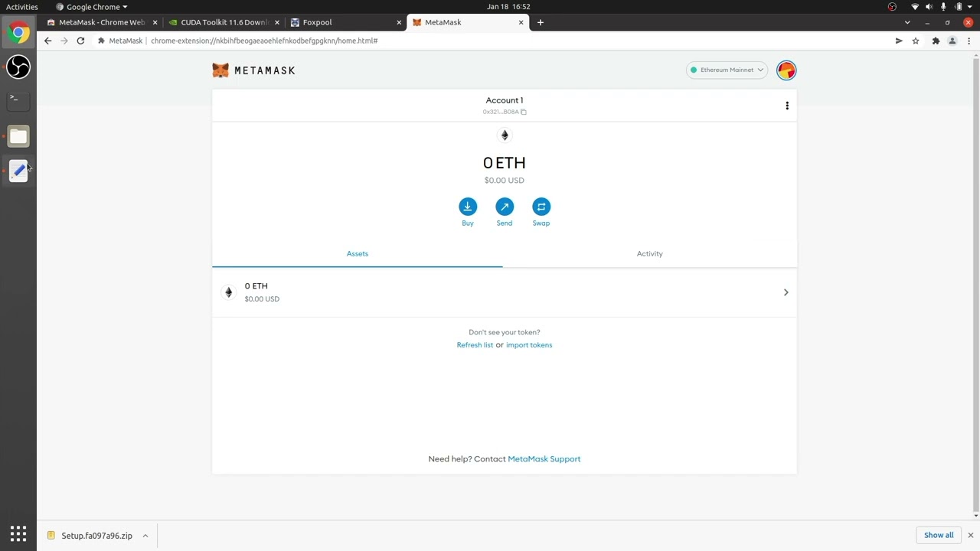The width and height of the screenshot is (980, 551).
Task: Open the Chrome profile icon
Action: (952, 41)
